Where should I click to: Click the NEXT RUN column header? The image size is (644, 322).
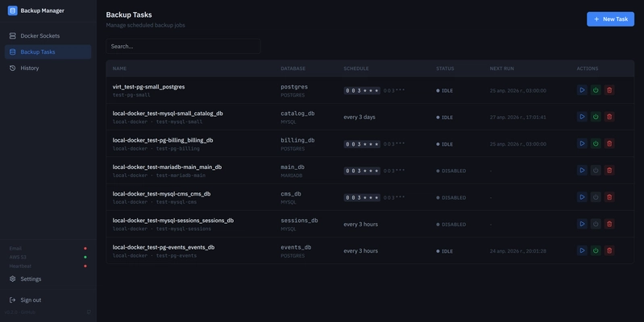pos(501,68)
